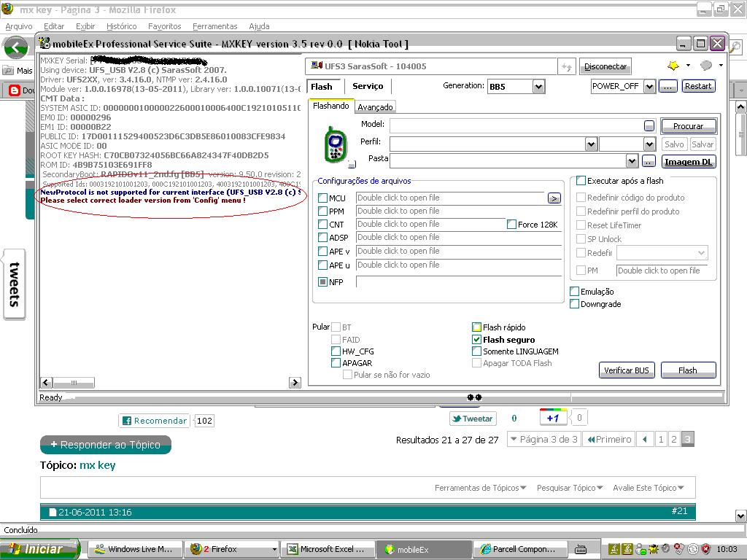
Task: Open the Página 3 de 3 dropdown
Action: 543,439
